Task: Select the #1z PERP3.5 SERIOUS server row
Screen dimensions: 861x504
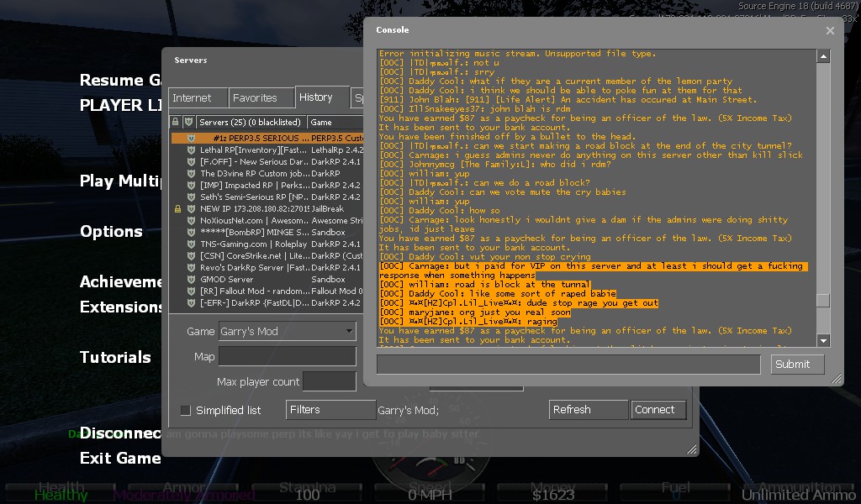Action: pyautogui.click(x=267, y=139)
